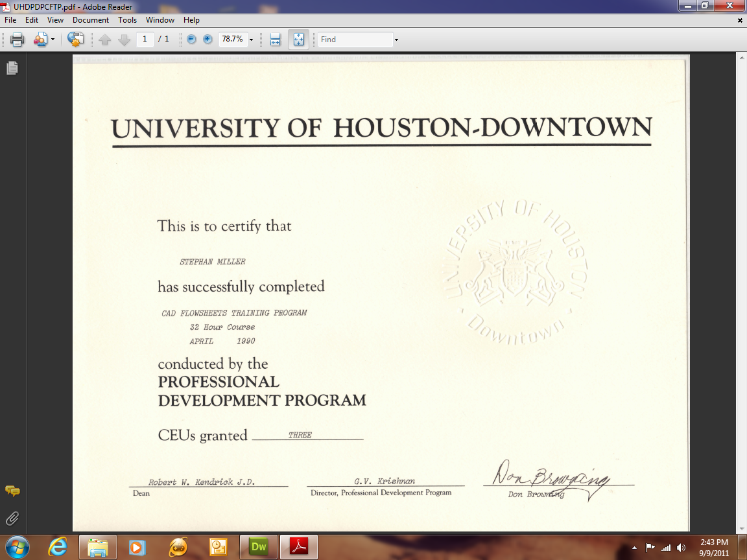Open the Window menu
This screenshot has width=747, height=560.
(x=160, y=20)
